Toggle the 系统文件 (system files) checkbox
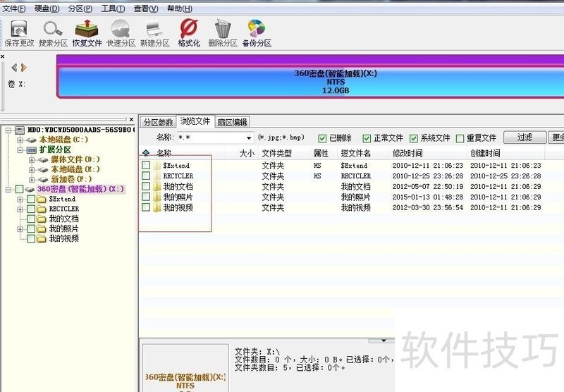Image resolution: width=564 pixels, height=392 pixels. 414,138
